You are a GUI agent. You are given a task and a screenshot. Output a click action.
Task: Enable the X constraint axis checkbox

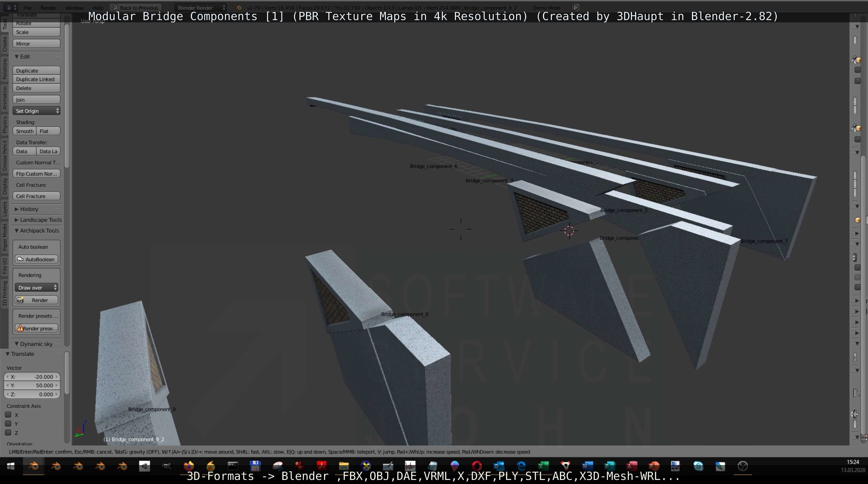8,414
